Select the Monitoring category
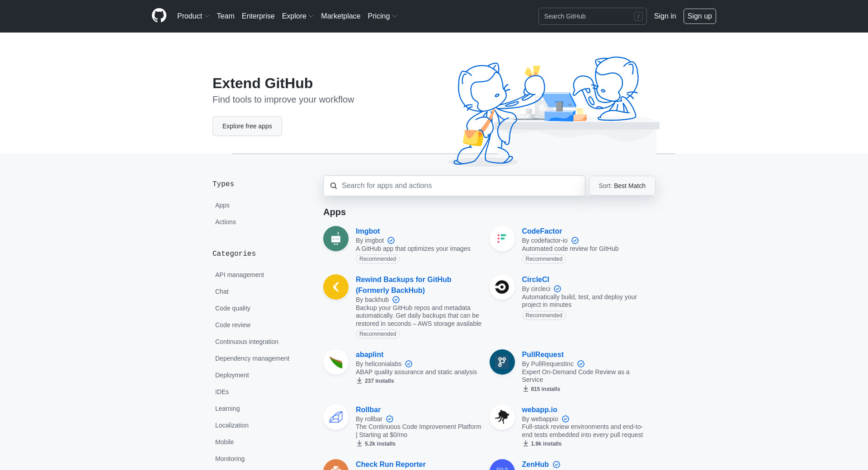This screenshot has height=470, width=868. 230,459
